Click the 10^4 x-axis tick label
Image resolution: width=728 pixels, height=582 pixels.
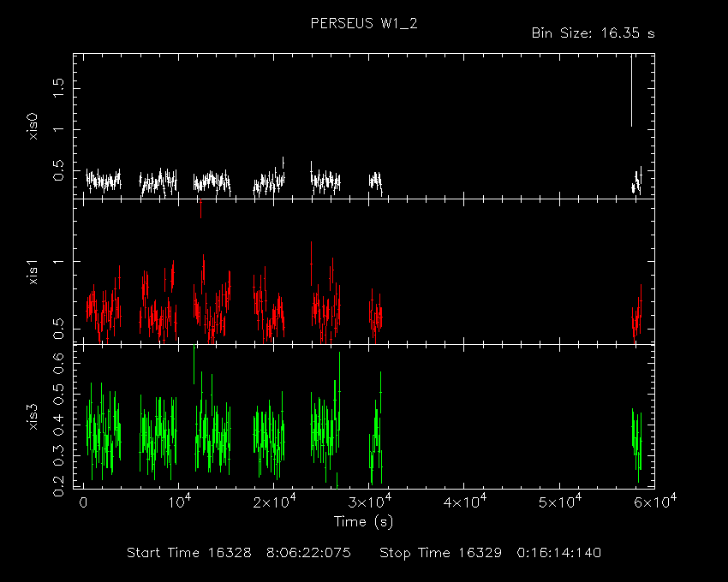click(179, 502)
